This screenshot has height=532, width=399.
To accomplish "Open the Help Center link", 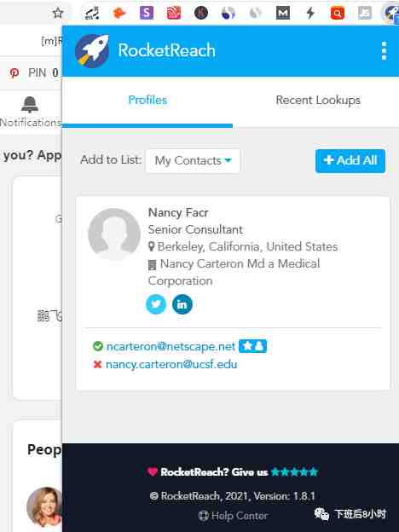I will 233,516.
